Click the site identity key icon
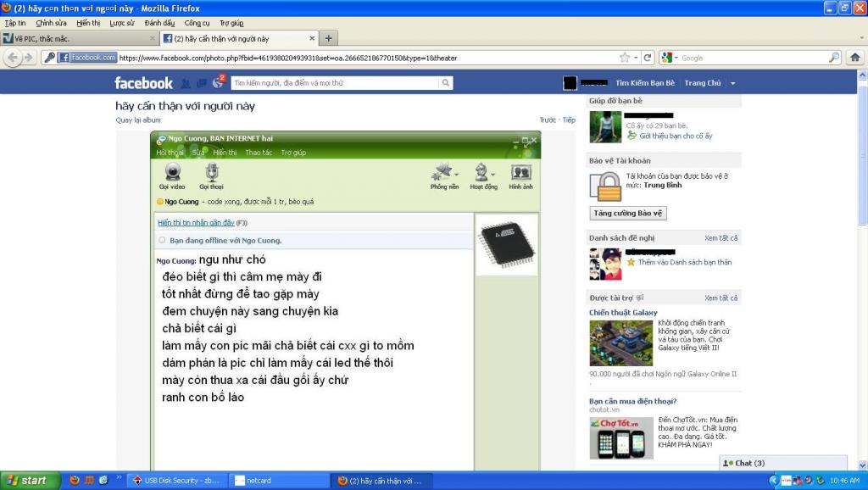The width and height of the screenshot is (868, 490). pyautogui.click(x=50, y=58)
